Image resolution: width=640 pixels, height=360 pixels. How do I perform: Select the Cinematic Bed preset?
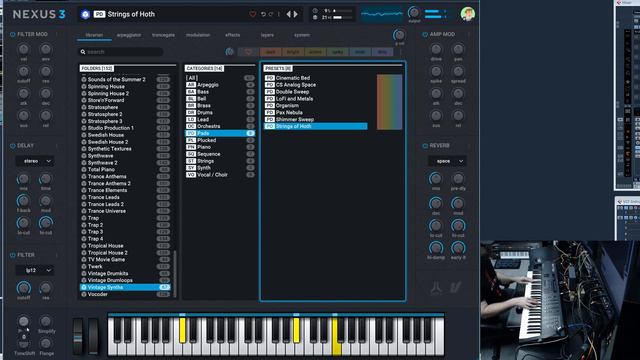coord(316,78)
